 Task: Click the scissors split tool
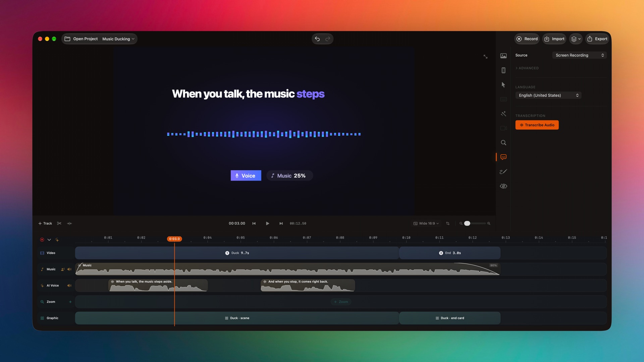pos(59,223)
